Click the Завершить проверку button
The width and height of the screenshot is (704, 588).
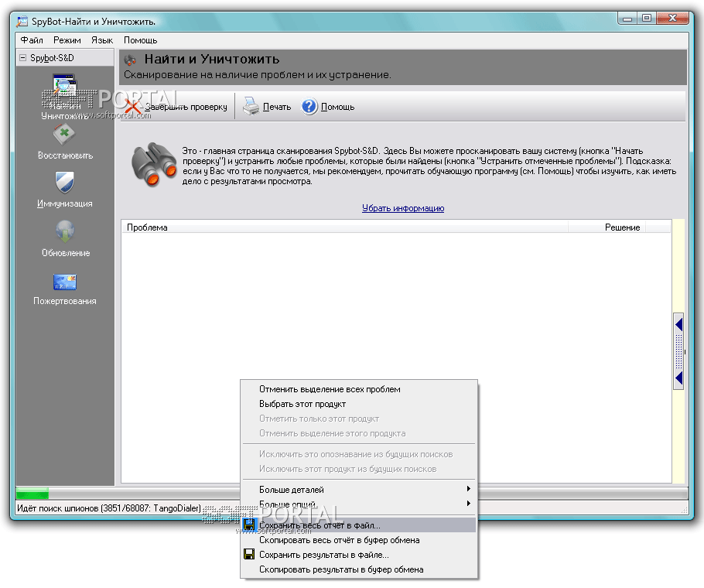coord(176,107)
